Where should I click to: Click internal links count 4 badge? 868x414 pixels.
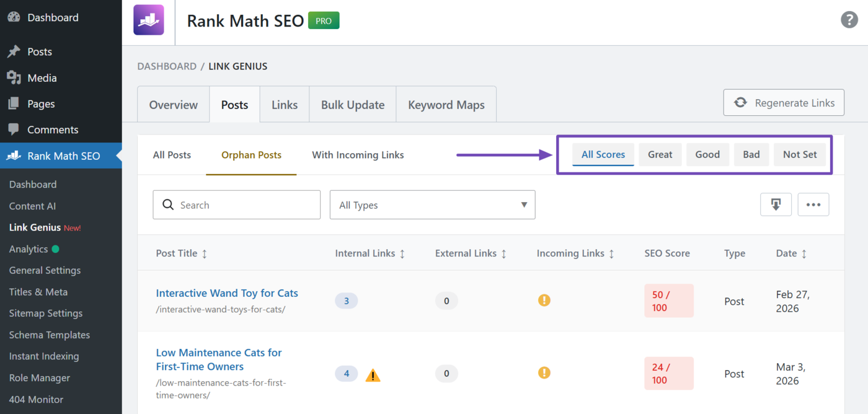point(347,374)
